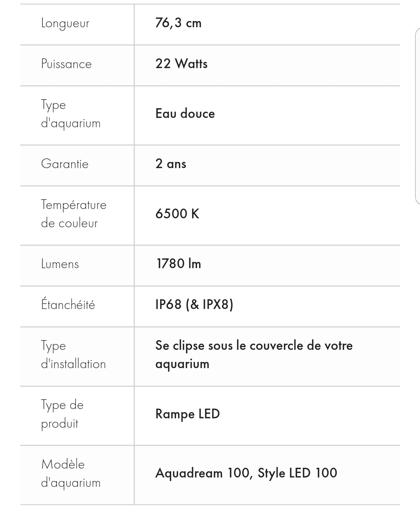Click the Lumens label

click(x=60, y=264)
